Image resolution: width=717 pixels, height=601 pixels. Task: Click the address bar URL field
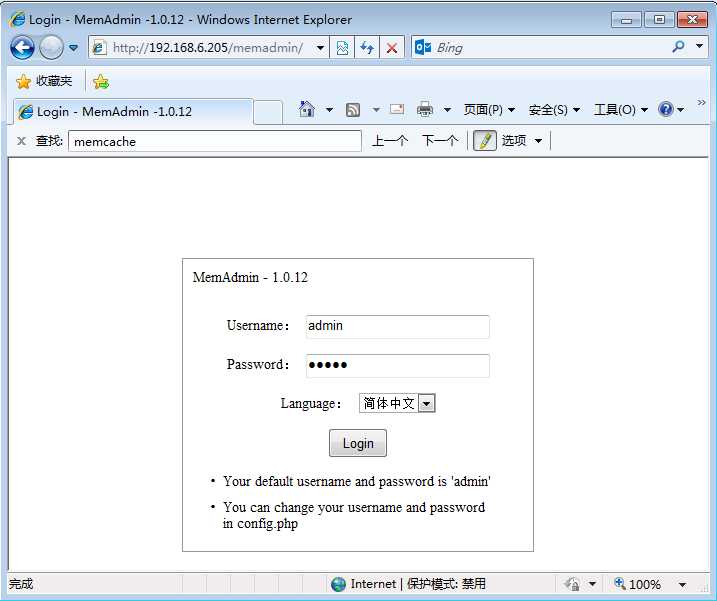tap(208, 48)
